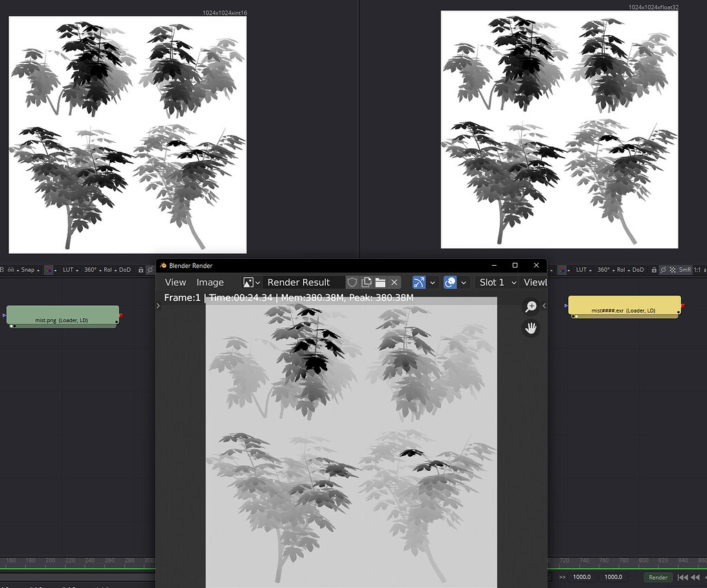The height and width of the screenshot is (588, 707).
Task: Click the right viewer mist exr image
Action: pyautogui.click(x=559, y=129)
